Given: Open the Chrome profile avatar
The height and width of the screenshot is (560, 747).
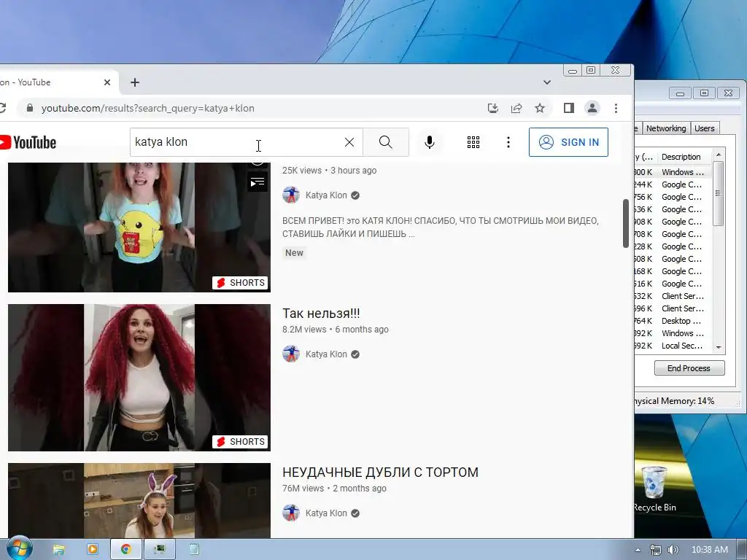Looking at the screenshot, I should pyautogui.click(x=592, y=108).
